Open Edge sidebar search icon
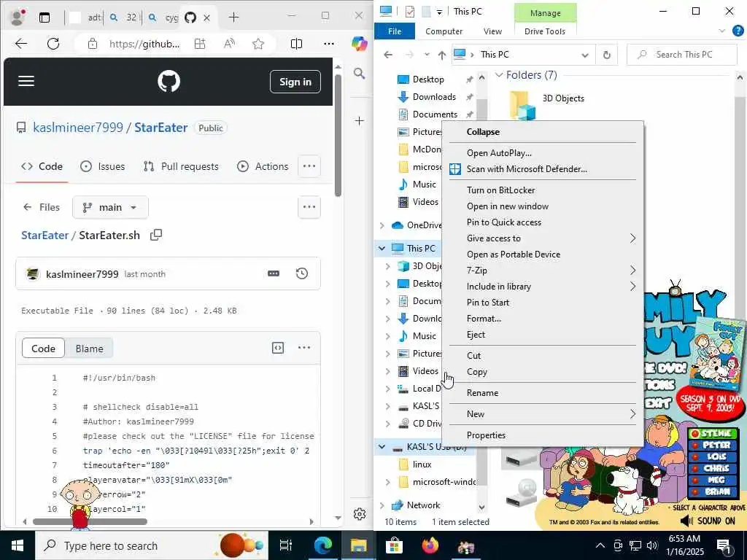Image resolution: width=747 pixels, height=560 pixels. pos(359,74)
